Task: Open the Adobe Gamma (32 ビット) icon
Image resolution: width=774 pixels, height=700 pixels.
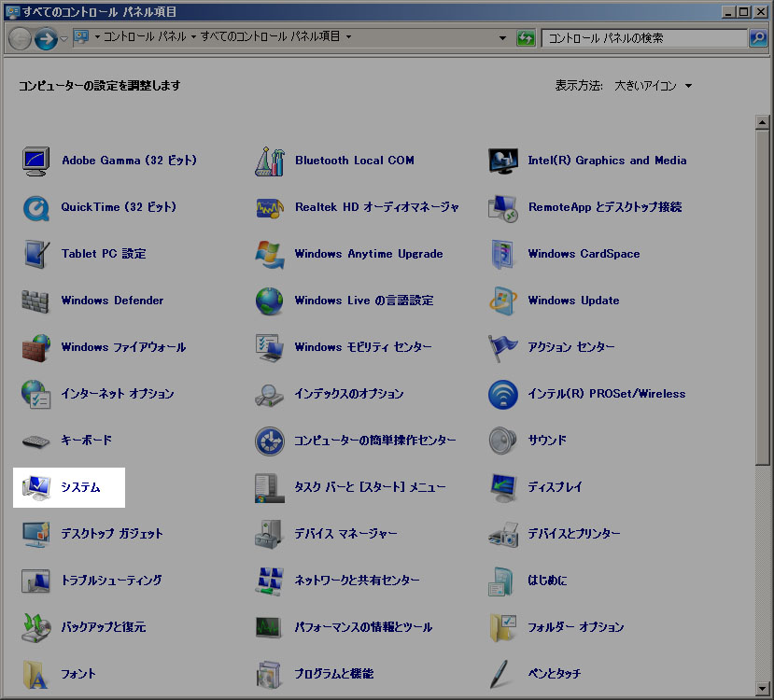Action: click(x=35, y=161)
